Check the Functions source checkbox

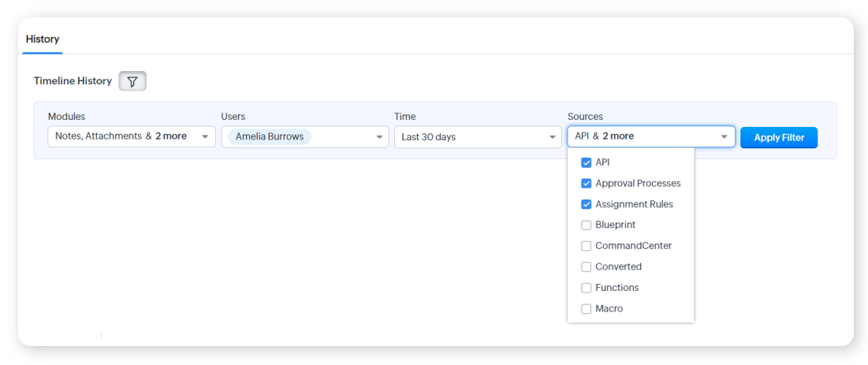pos(587,288)
